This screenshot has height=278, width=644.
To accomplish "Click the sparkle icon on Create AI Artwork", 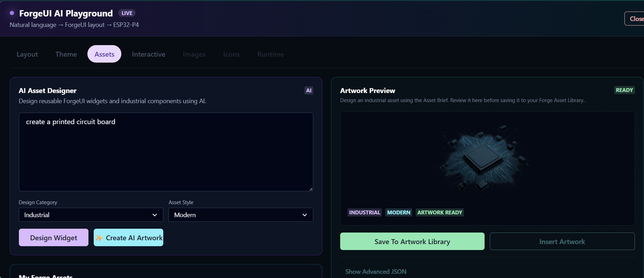I will [x=99, y=238].
